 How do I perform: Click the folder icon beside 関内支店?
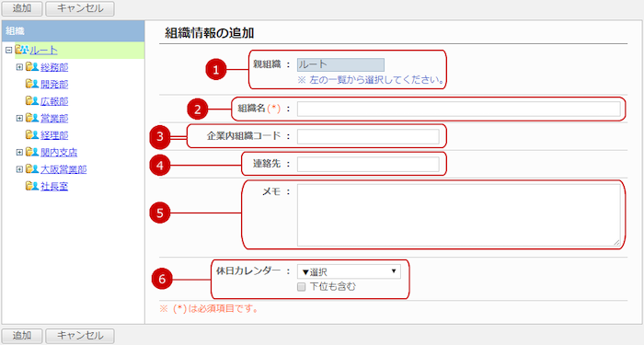(32, 152)
